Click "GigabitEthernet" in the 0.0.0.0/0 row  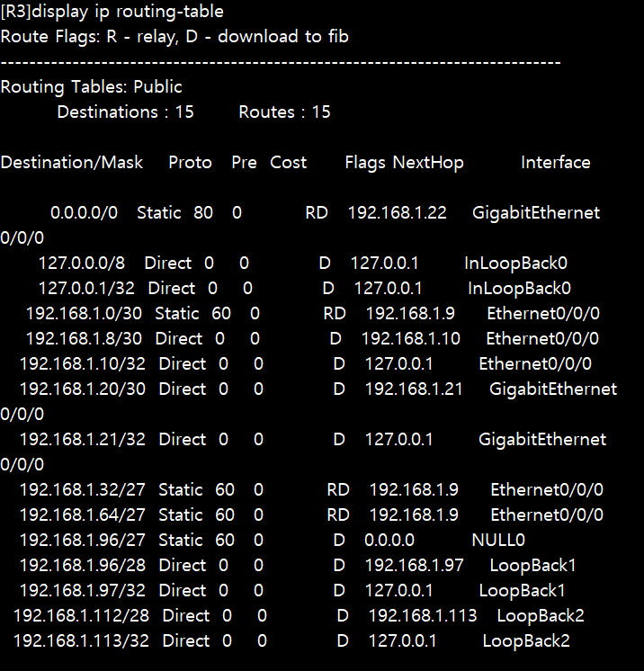(536, 213)
